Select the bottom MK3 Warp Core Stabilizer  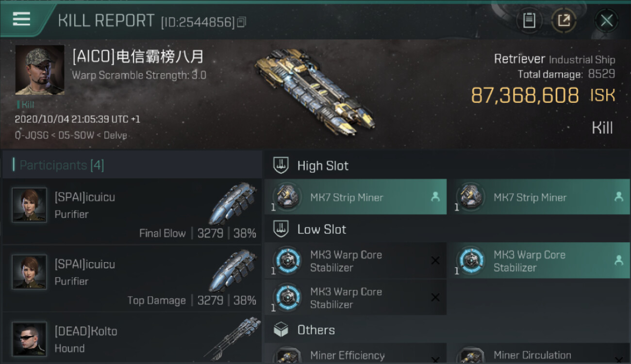click(355, 298)
